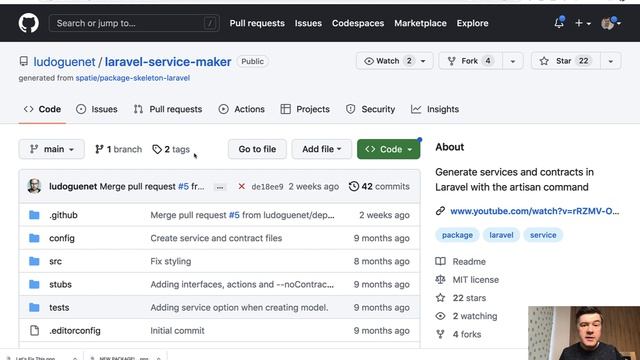
Task: Go to Explore
Action: point(472,23)
